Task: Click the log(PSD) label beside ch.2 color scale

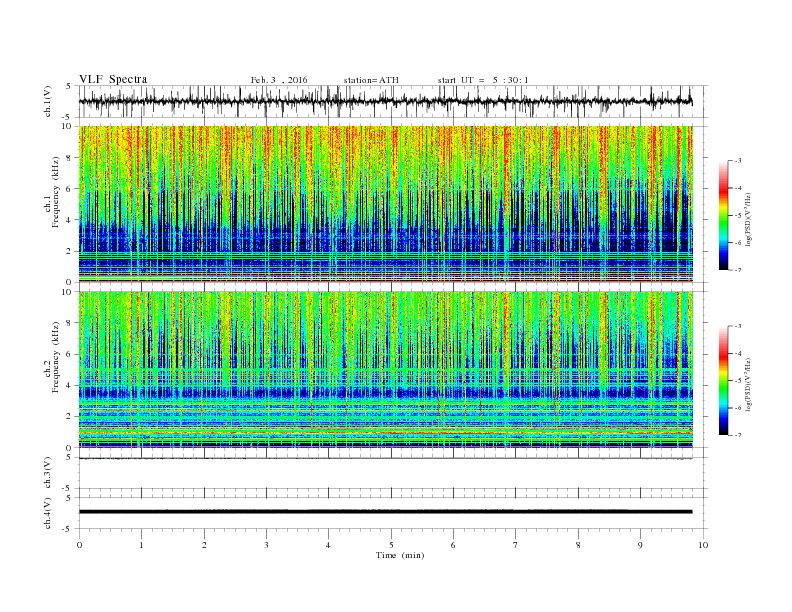Action: tap(749, 384)
